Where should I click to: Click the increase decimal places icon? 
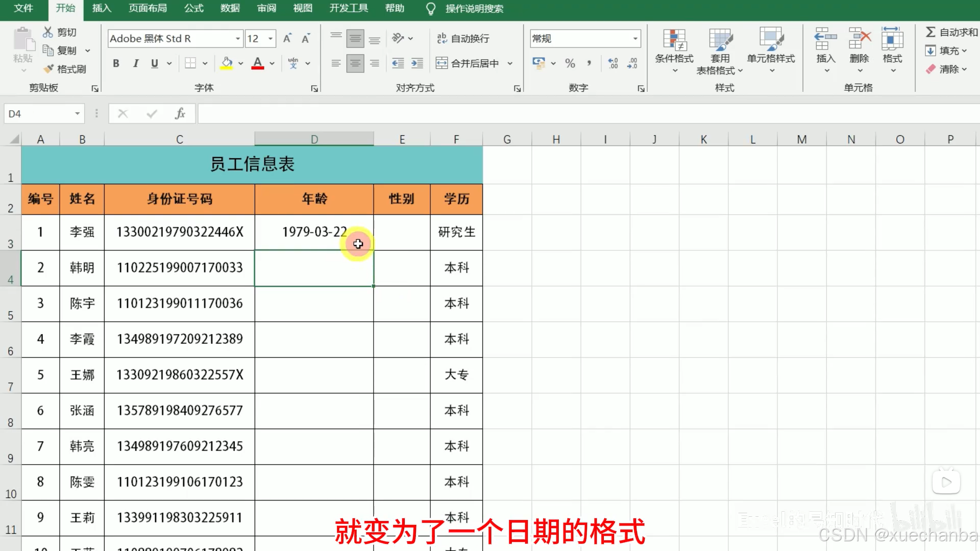(x=613, y=63)
